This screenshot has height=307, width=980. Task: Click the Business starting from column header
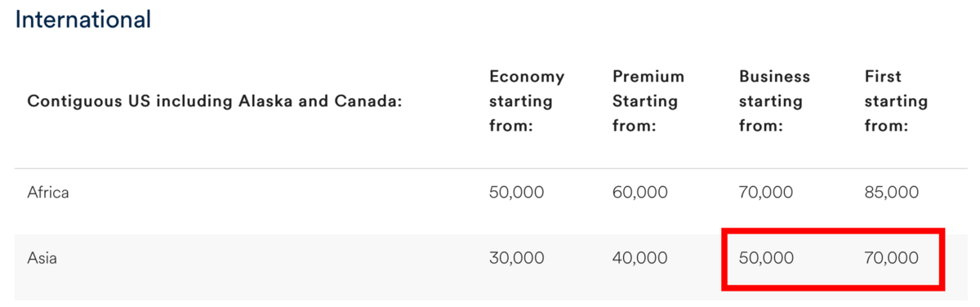coord(774,102)
